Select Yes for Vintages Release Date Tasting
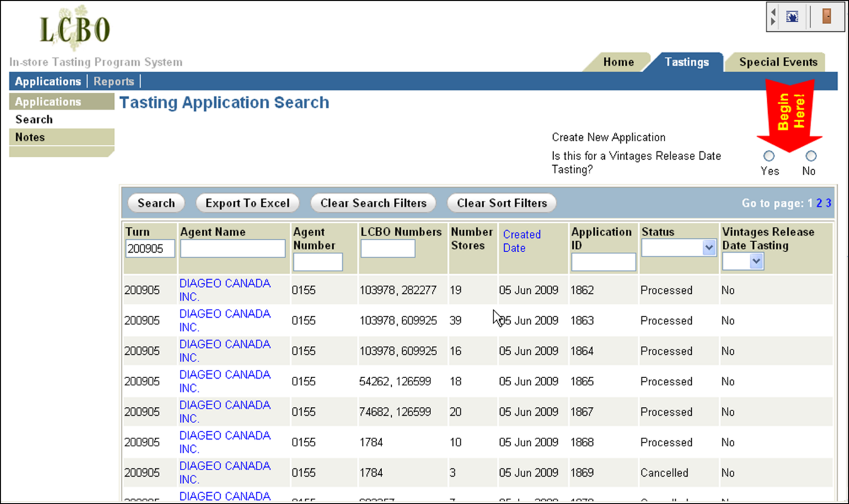Image resolution: width=849 pixels, height=504 pixels. [x=769, y=157]
